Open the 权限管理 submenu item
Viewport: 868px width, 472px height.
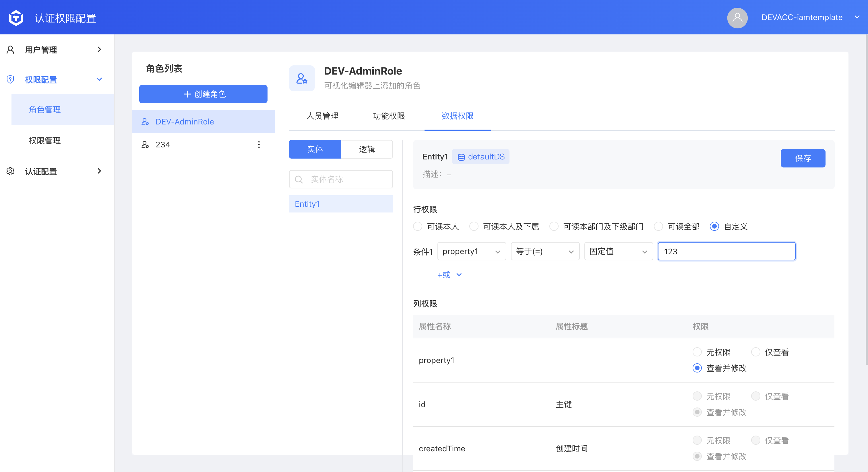[x=63, y=141]
